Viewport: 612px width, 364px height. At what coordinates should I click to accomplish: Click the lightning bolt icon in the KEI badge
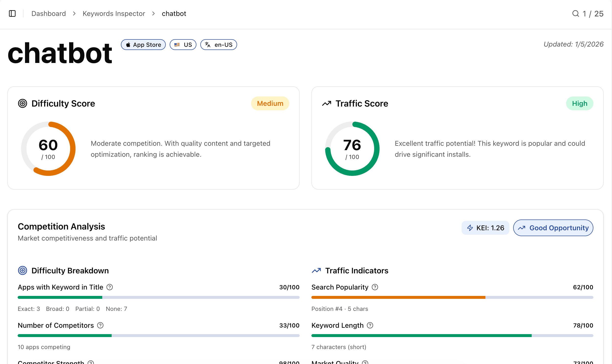pos(470,228)
